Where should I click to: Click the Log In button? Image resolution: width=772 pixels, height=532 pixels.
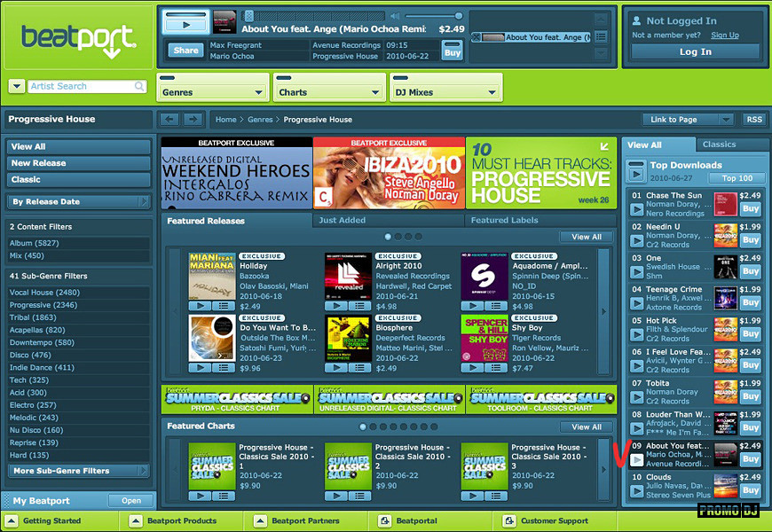695,51
